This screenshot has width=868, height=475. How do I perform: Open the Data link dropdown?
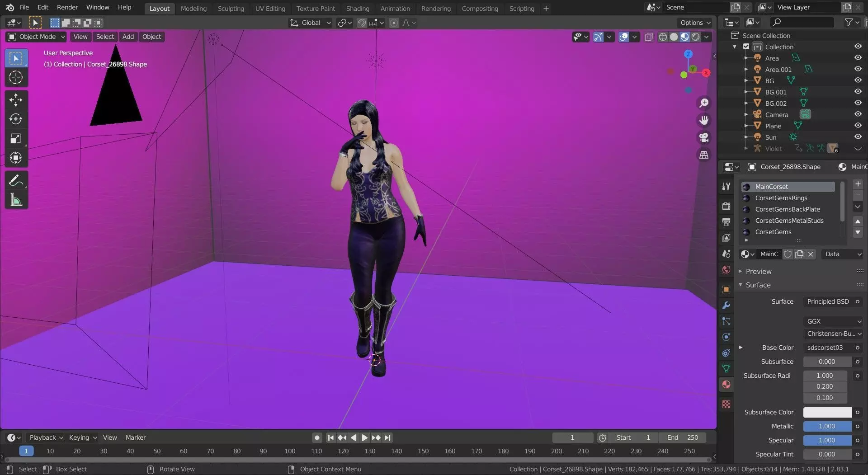[x=842, y=254]
